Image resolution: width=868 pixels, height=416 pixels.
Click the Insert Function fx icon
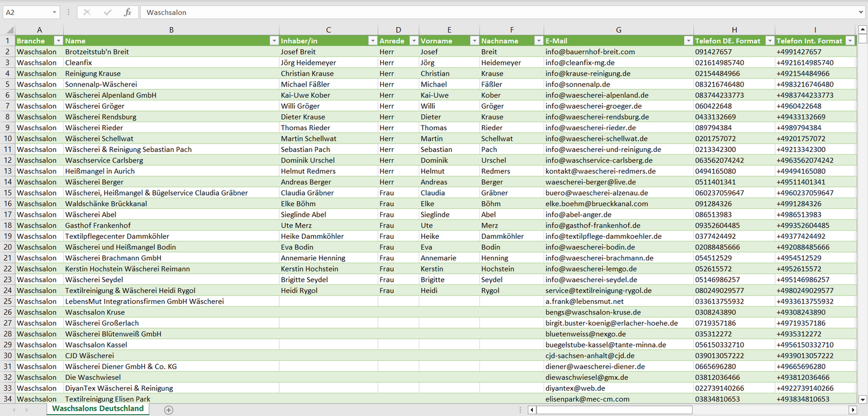tap(127, 12)
